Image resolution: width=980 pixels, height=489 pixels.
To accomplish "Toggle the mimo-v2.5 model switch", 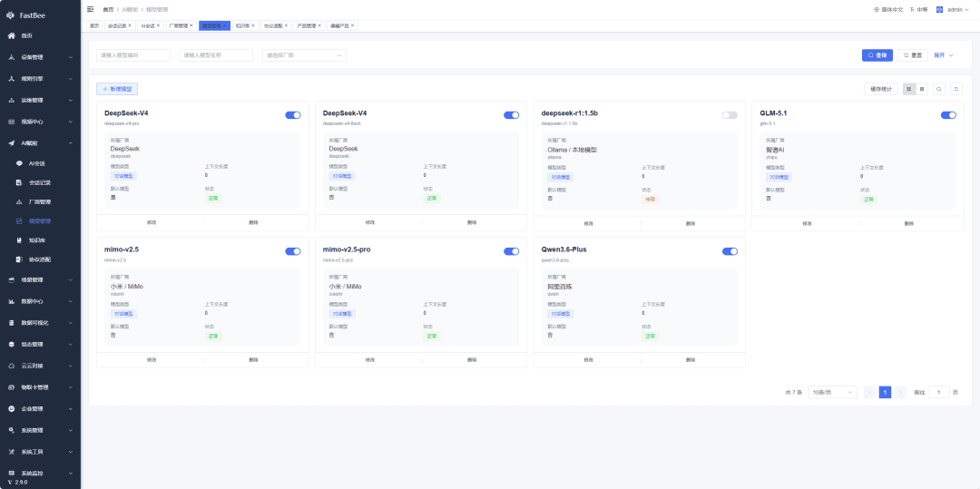I will click(x=292, y=251).
